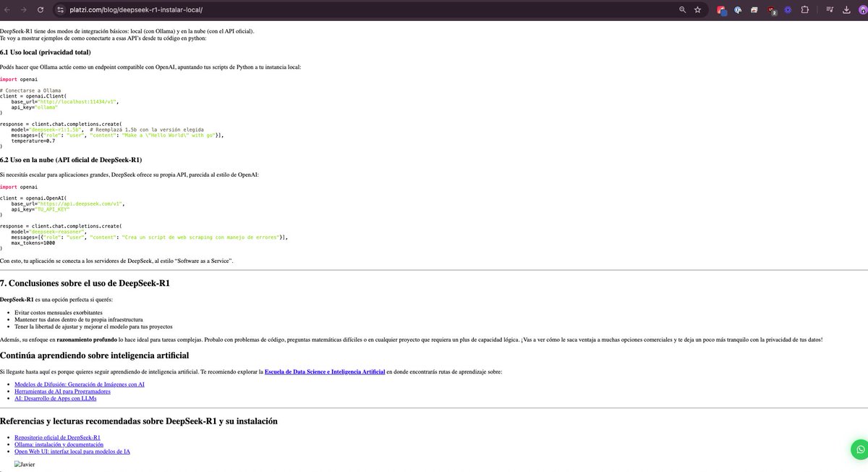
Task: Bookmark this page with the star
Action: tap(698, 10)
